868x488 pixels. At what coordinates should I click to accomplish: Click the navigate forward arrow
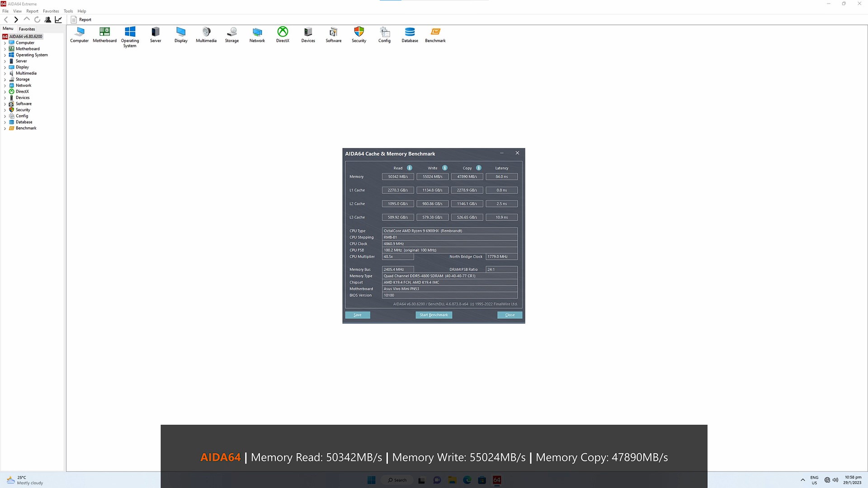tap(16, 19)
